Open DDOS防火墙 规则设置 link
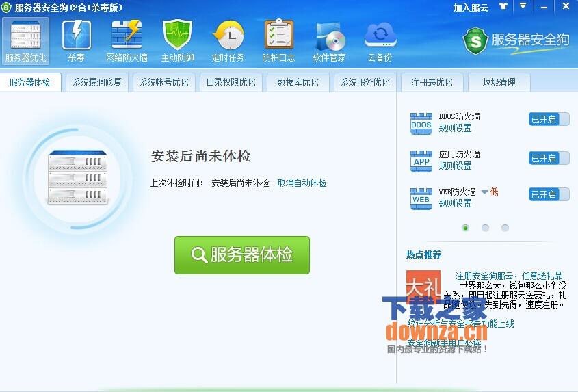The width and height of the screenshot is (578, 392). tap(456, 129)
